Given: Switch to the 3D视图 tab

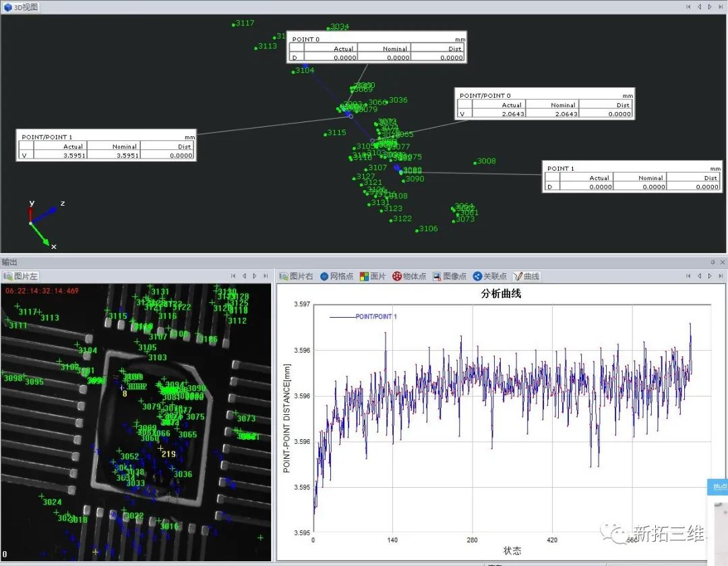Looking at the screenshot, I should click(x=23, y=7).
